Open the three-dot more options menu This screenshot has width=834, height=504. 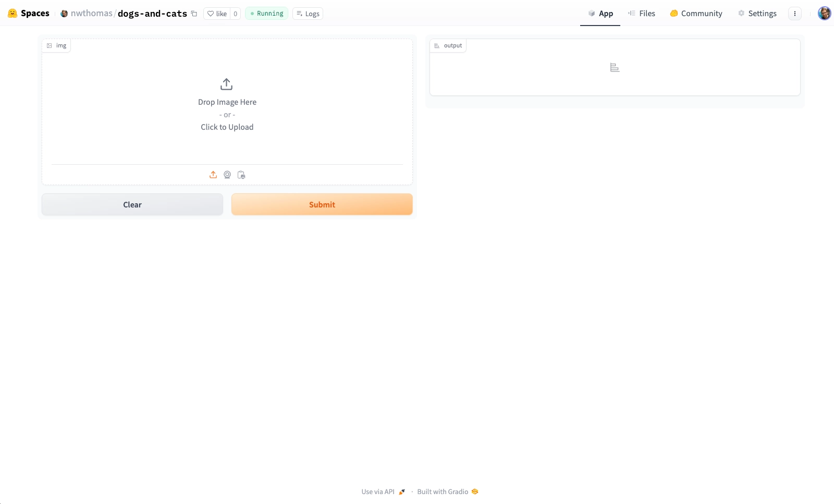(794, 14)
